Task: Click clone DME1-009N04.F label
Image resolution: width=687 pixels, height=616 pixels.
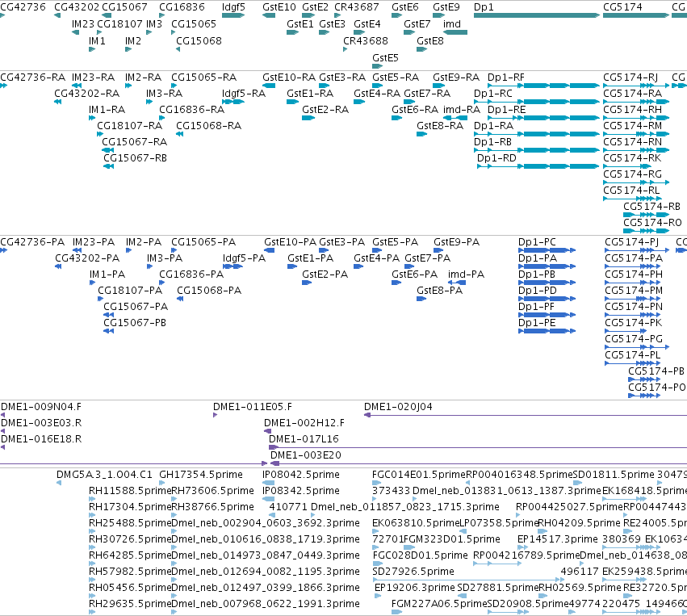Action: [41, 407]
